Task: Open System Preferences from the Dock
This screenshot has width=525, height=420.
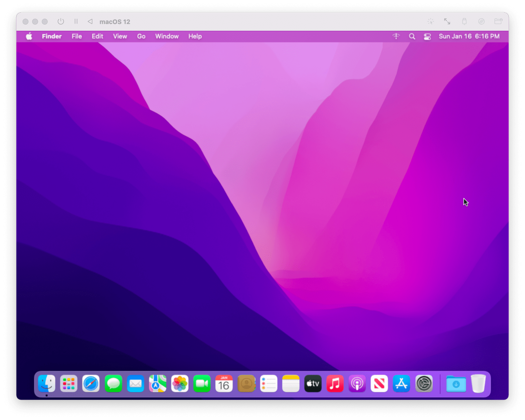Action: coord(424,384)
